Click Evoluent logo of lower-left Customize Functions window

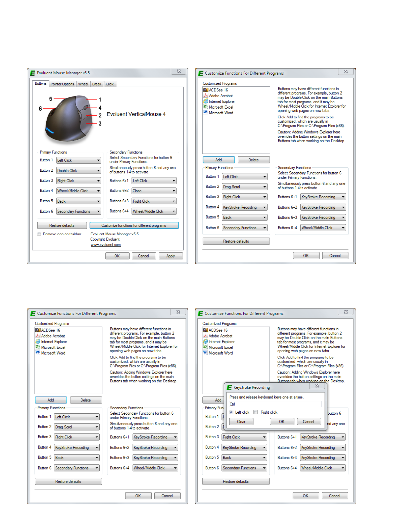tap(33, 313)
